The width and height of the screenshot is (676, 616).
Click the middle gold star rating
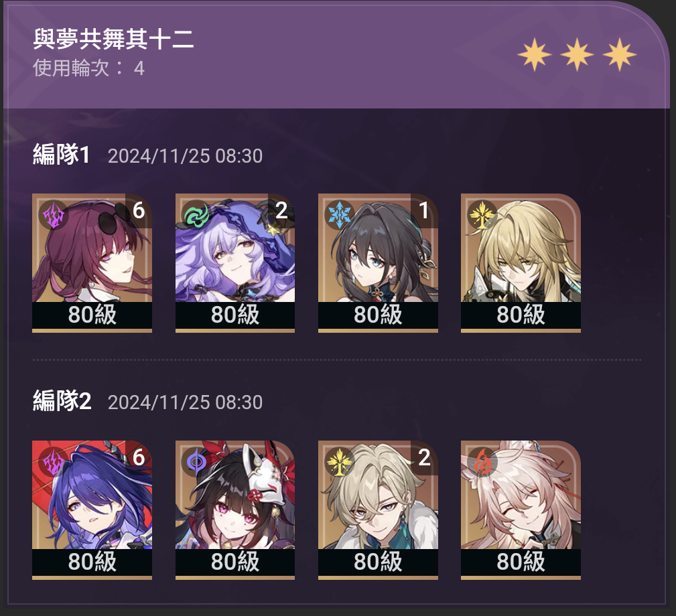tap(577, 55)
